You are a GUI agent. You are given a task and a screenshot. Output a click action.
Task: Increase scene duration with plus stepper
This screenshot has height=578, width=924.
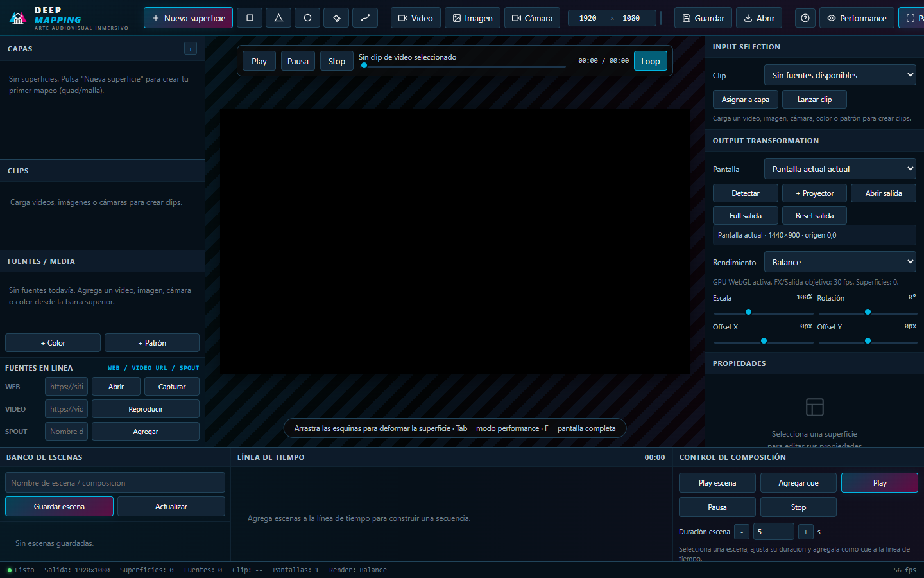pyautogui.click(x=806, y=532)
